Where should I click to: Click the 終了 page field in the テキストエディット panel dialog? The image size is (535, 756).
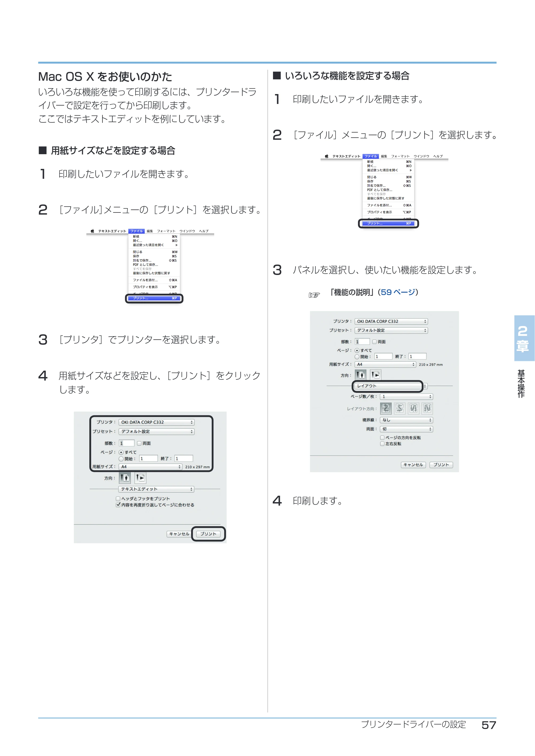coord(184,459)
